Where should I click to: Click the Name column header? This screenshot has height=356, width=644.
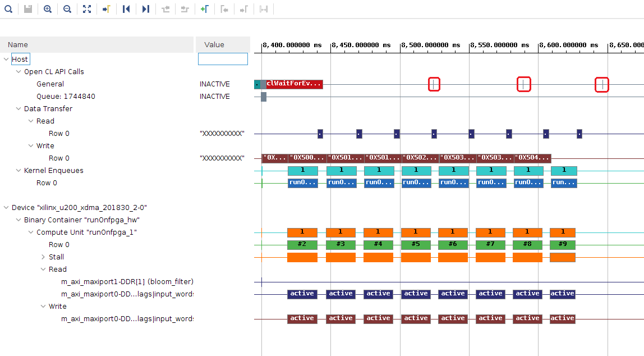(x=18, y=45)
